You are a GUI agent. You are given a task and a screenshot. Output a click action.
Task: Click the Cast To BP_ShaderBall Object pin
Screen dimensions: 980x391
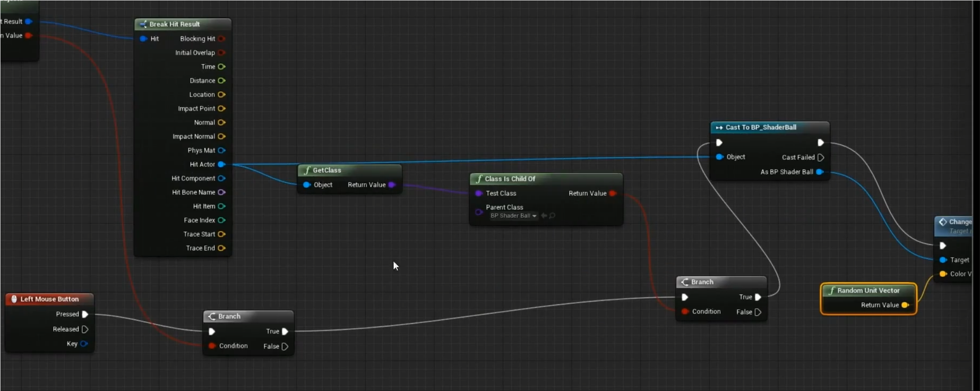pos(720,157)
